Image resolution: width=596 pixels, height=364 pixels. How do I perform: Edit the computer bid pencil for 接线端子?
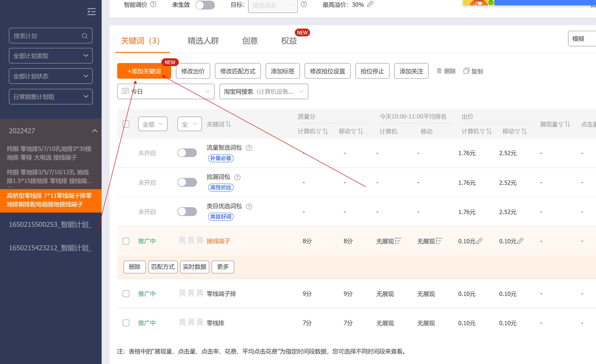coord(479,241)
